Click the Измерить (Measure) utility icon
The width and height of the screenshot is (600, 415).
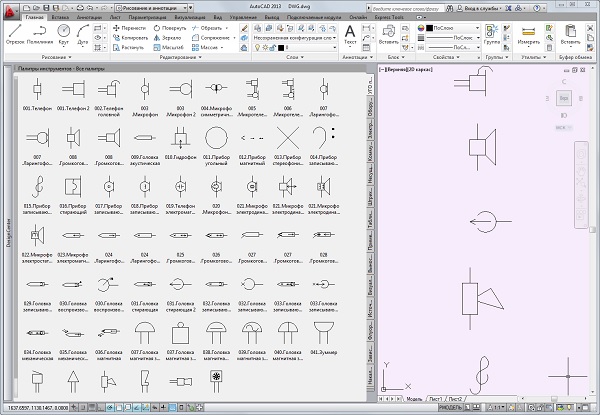pos(530,33)
